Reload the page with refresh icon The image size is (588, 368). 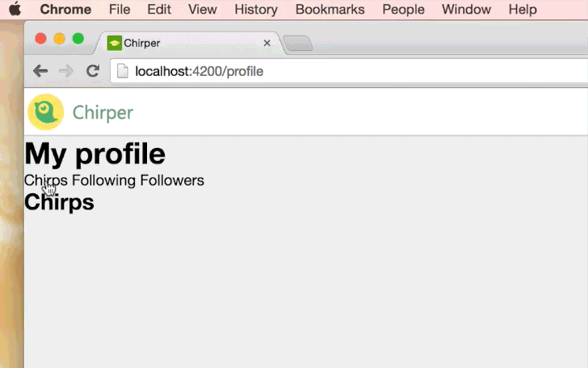click(x=93, y=71)
